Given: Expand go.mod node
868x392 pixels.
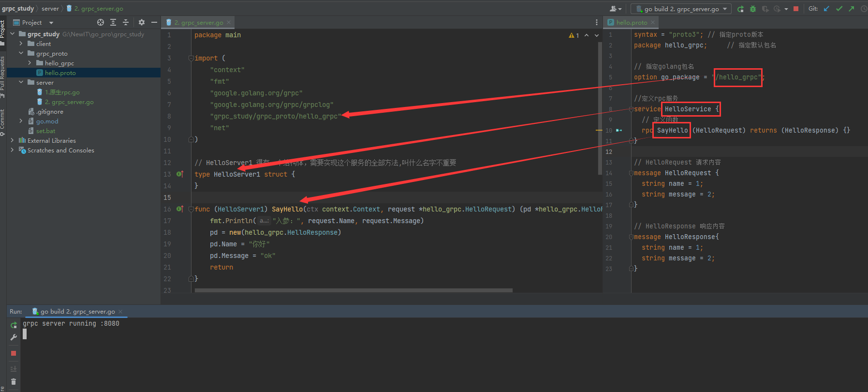Looking at the screenshot, I should pos(21,121).
